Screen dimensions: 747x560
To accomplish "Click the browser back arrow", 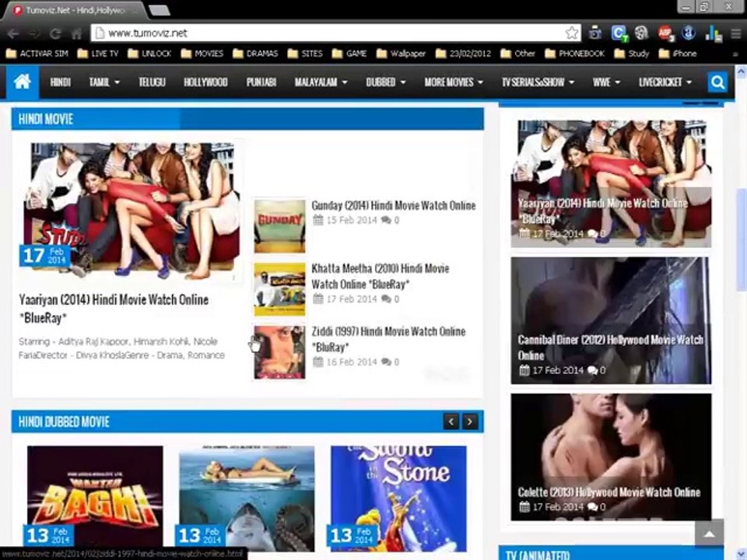I will [x=12, y=33].
